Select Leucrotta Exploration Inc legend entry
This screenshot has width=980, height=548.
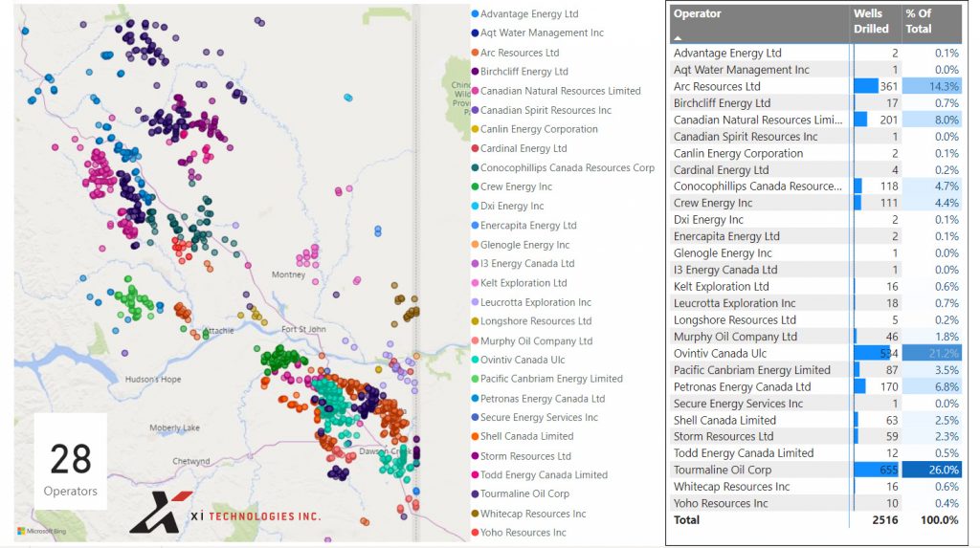[531, 302]
